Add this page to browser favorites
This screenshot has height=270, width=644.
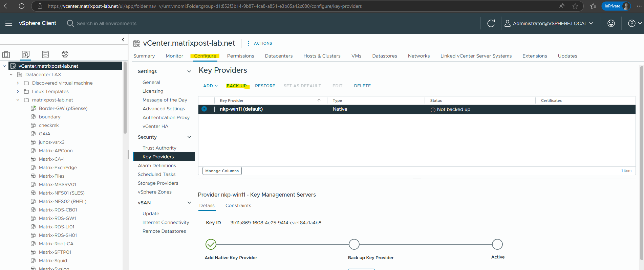click(575, 6)
